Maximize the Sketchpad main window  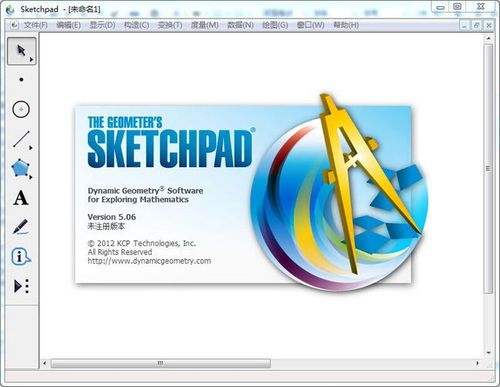click(458, 7)
